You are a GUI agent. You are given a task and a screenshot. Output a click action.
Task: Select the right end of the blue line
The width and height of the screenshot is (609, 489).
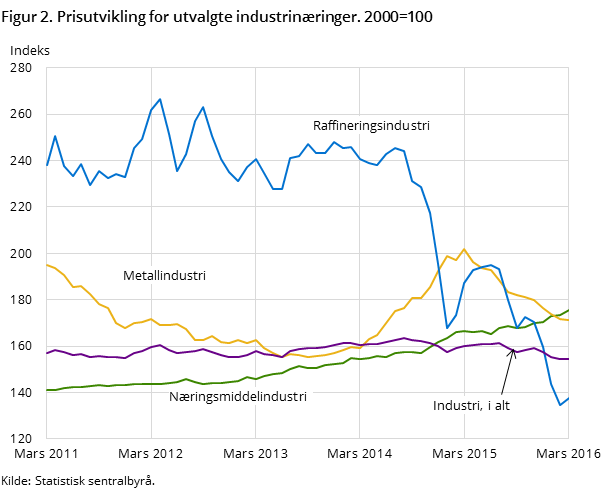click(x=568, y=398)
